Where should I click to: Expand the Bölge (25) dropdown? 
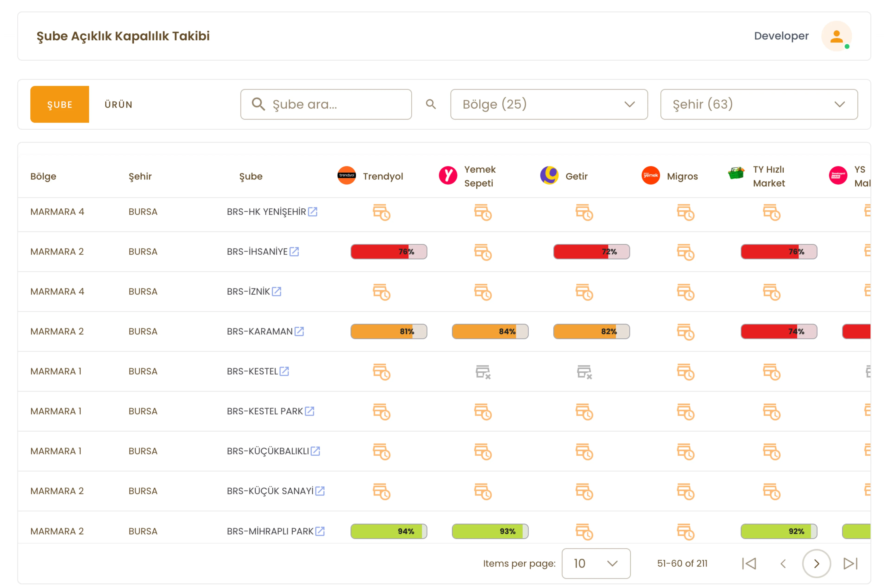[x=549, y=104]
